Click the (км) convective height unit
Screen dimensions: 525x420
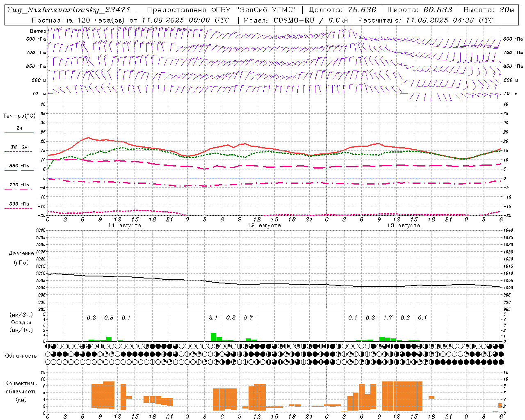(21, 399)
